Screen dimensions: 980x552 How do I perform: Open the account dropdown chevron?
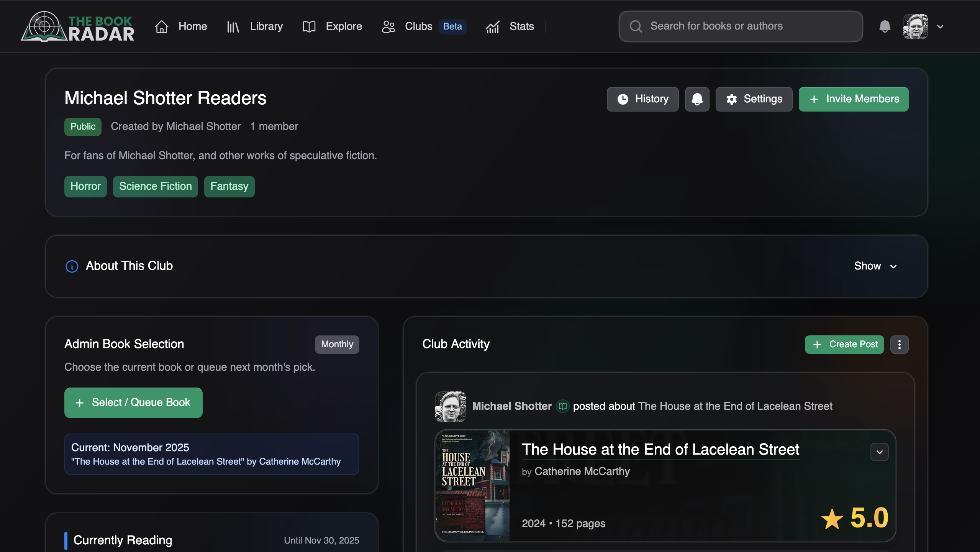pos(940,26)
